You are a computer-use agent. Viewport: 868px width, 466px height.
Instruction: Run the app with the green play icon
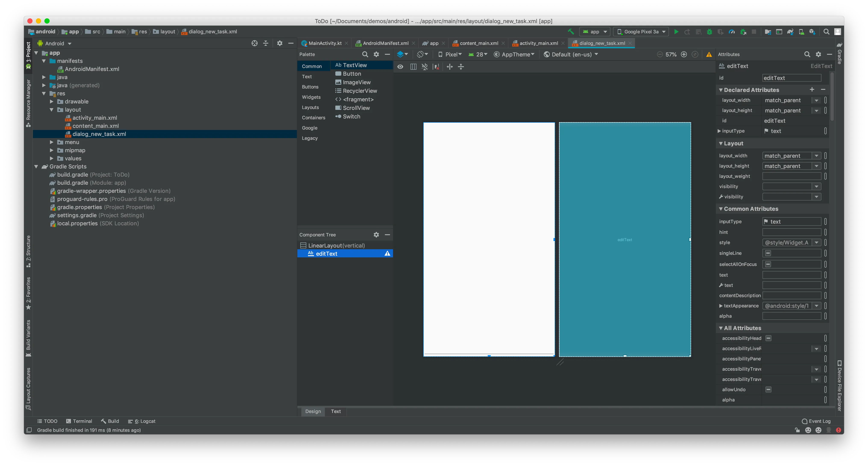pos(676,32)
